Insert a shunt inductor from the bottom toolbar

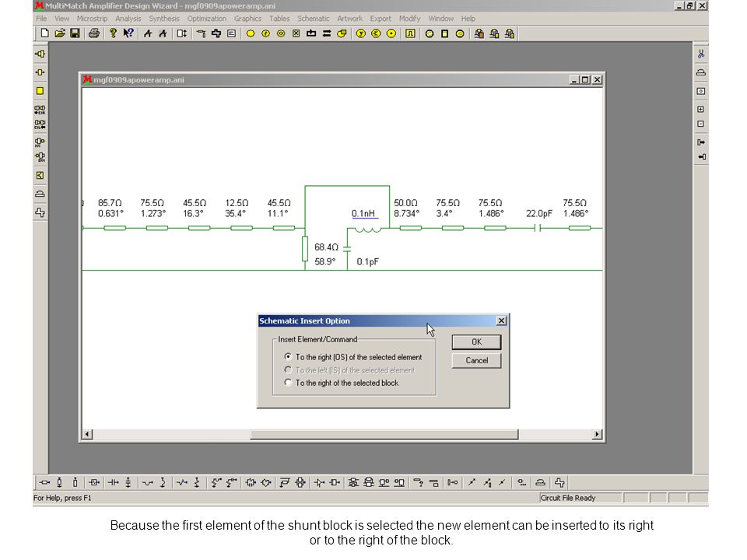[163, 482]
